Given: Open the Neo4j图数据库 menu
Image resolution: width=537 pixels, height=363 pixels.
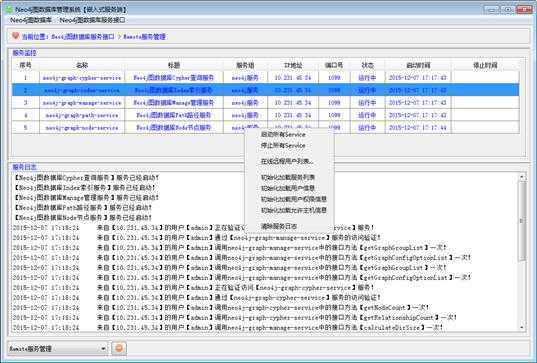Looking at the screenshot, I should (31, 20).
